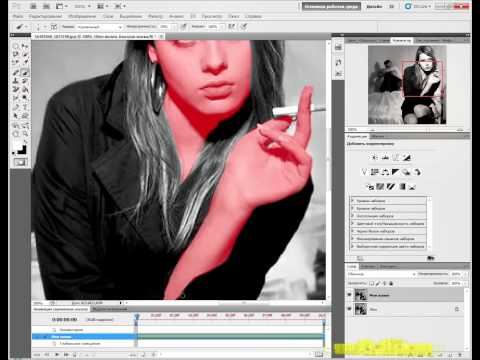Open the Изображение menu
This screenshot has height=360, width=480.
click(82, 16)
